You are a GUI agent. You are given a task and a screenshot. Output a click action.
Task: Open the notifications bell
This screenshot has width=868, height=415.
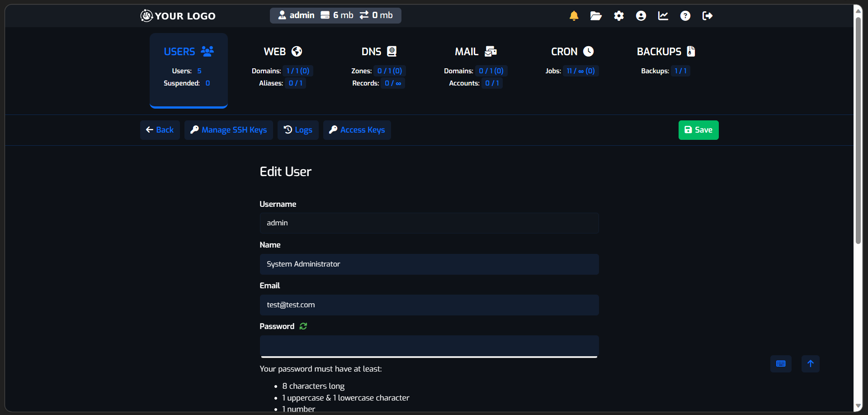[x=573, y=15]
